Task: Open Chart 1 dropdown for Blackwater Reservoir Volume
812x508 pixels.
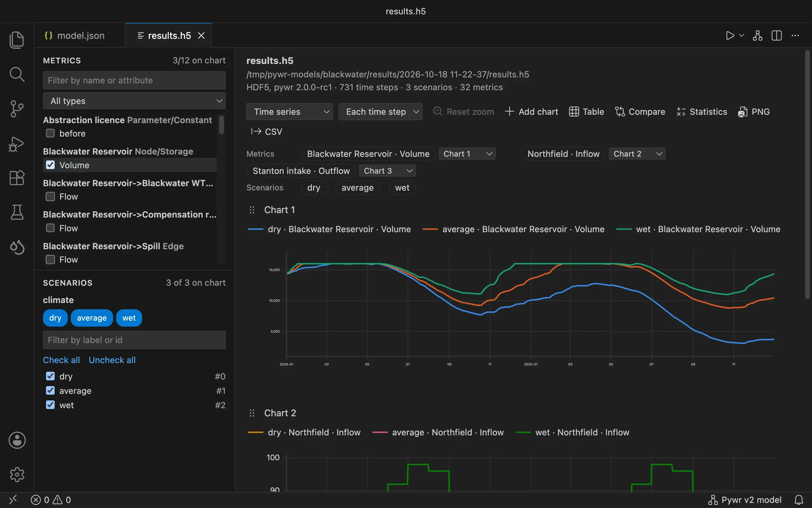Action: (467, 154)
